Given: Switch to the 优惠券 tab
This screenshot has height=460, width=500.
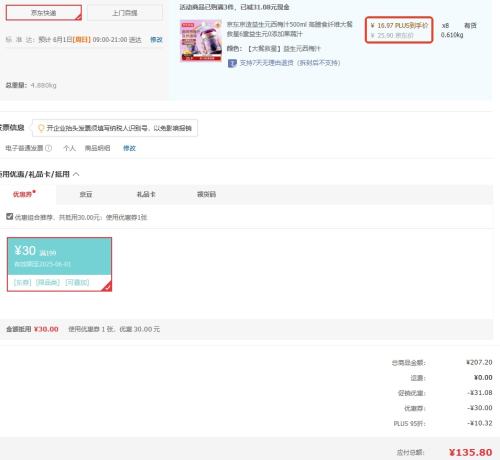Looking at the screenshot, I should point(24,194).
